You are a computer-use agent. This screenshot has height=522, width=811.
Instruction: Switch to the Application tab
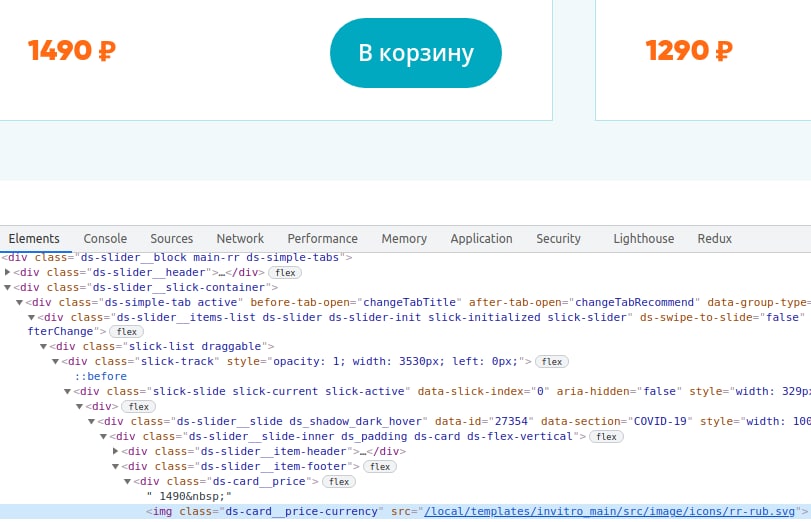click(x=481, y=238)
